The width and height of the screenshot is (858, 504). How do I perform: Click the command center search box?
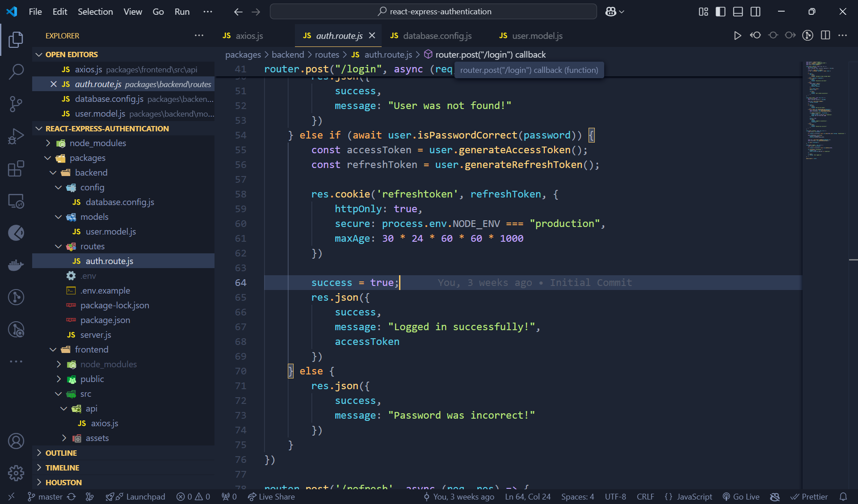click(433, 12)
